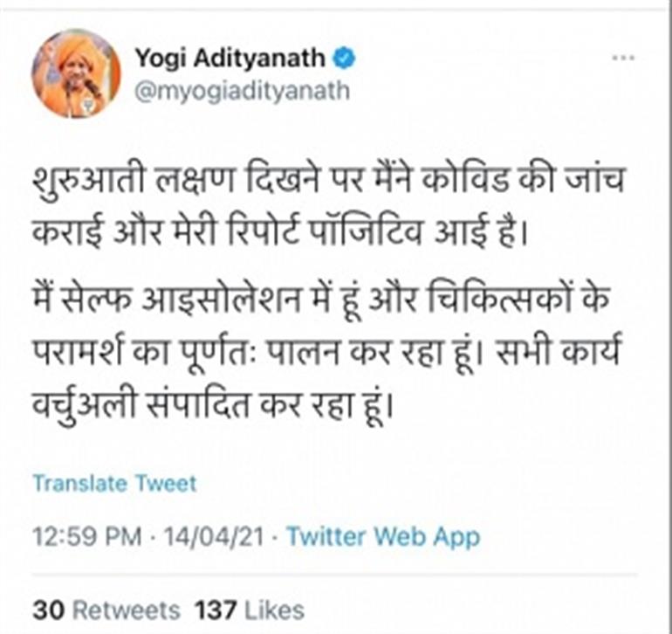Click the word कोविड in the tweet
The image size is (672, 634).
click(464, 178)
